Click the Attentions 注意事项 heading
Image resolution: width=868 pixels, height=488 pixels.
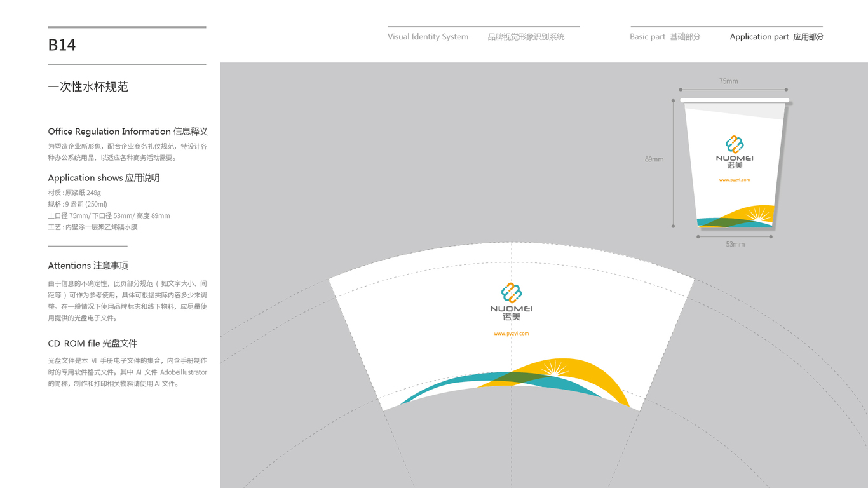[x=88, y=266]
